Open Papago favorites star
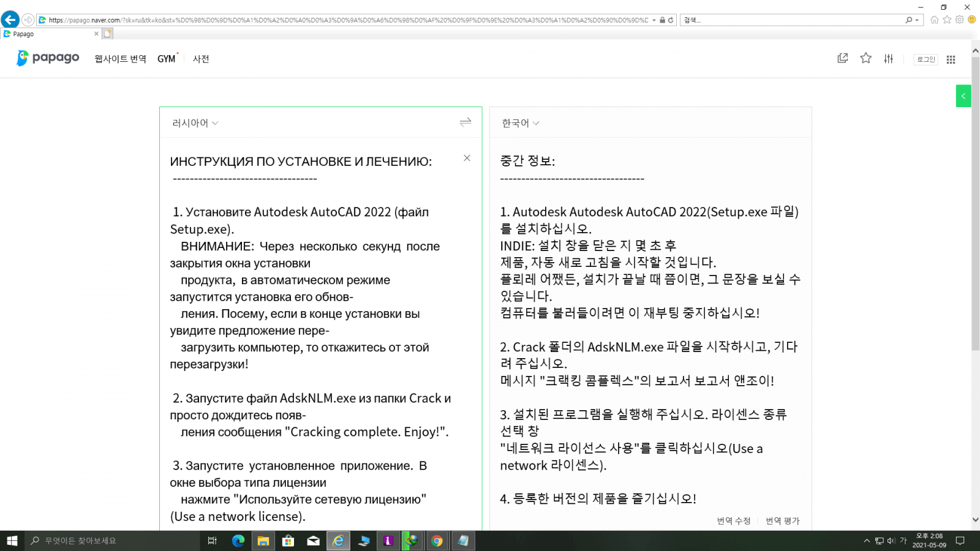Image resolution: width=980 pixels, height=551 pixels. (x=865, y=58)
